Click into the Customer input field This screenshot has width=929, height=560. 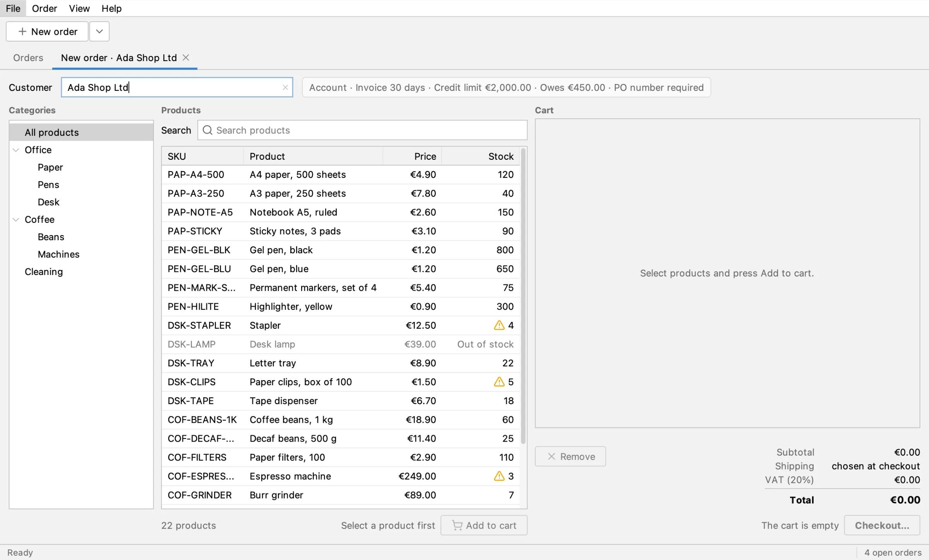(177, 87)
